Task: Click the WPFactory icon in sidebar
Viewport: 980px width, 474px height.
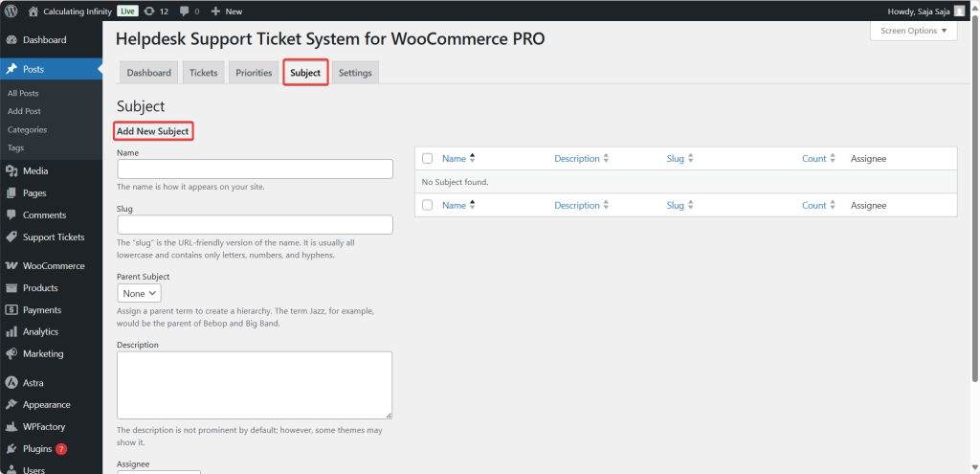Action: tap(11, 427)
